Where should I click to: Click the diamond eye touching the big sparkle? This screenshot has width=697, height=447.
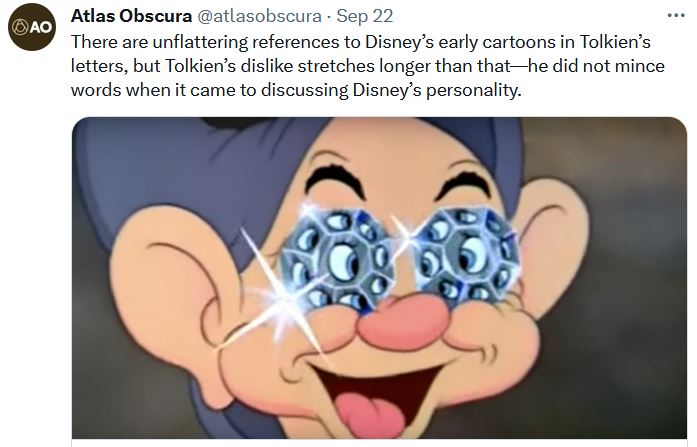pyautogui.click(x=338, y=260)
